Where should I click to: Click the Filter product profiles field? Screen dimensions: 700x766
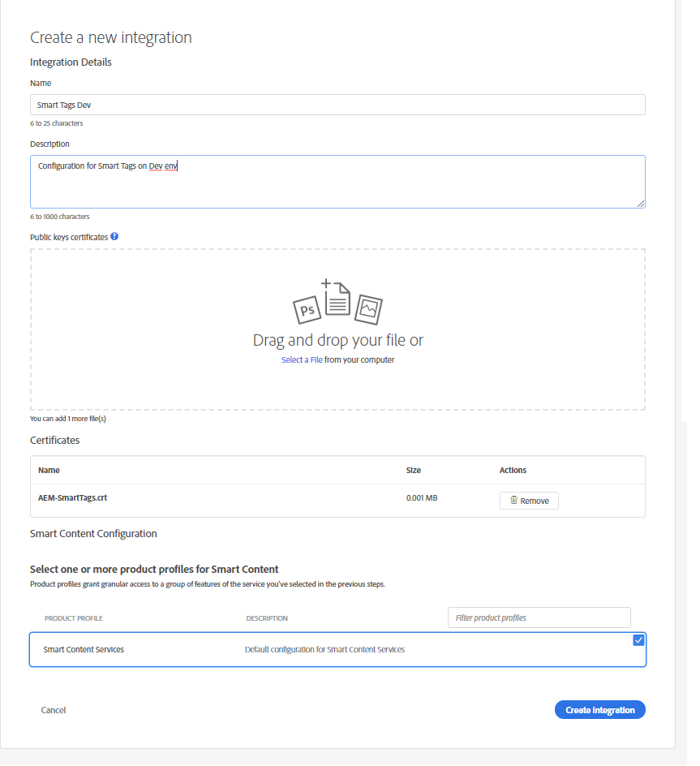point(539,618)
